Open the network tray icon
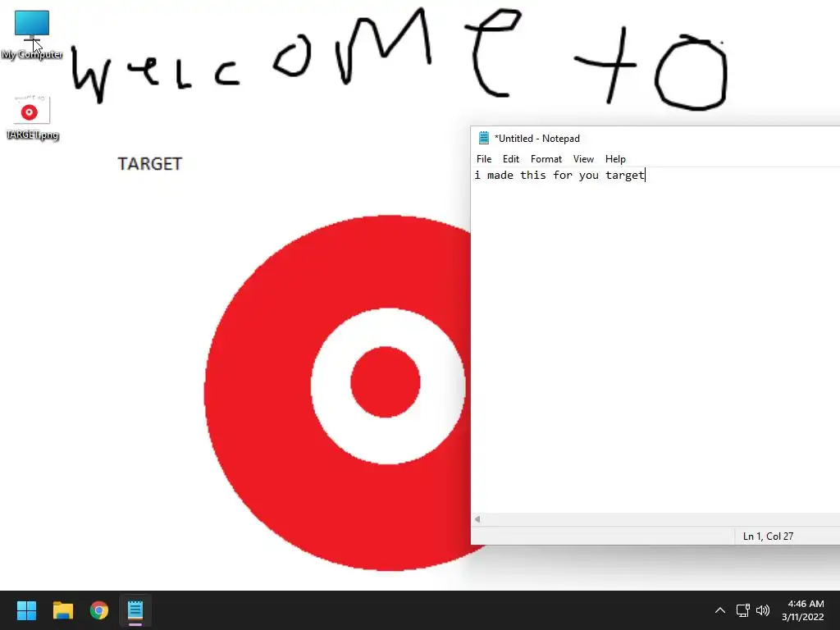Viewport: 840px width, 630px height. 742,610
